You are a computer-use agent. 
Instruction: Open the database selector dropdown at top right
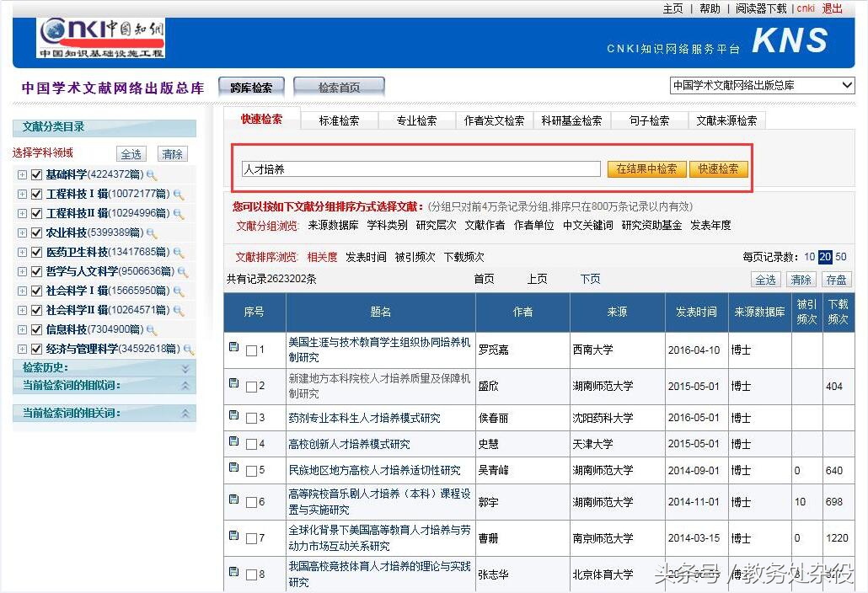(846, 85)
